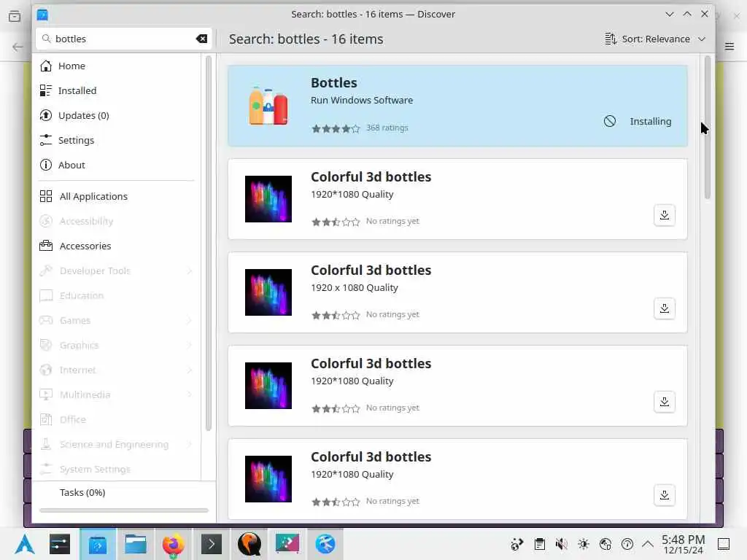Viewport: 747px width, 560px height.
Task: Click hamburger menu in background window
Action: 729,46
